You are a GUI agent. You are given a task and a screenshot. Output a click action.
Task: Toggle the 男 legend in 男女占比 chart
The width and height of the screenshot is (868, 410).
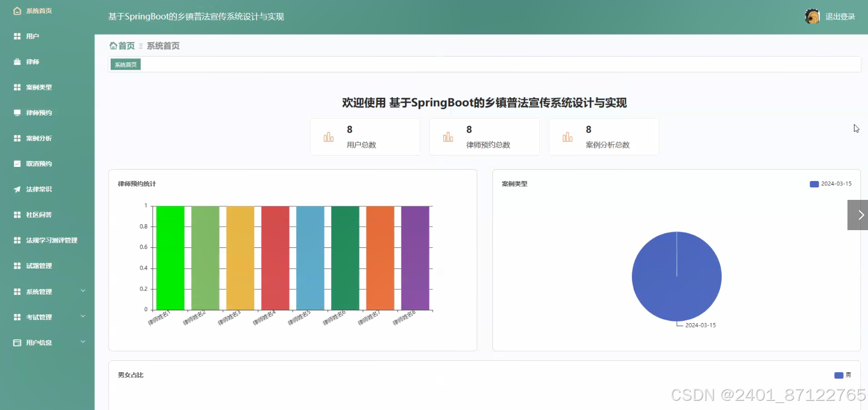[843, 375]
